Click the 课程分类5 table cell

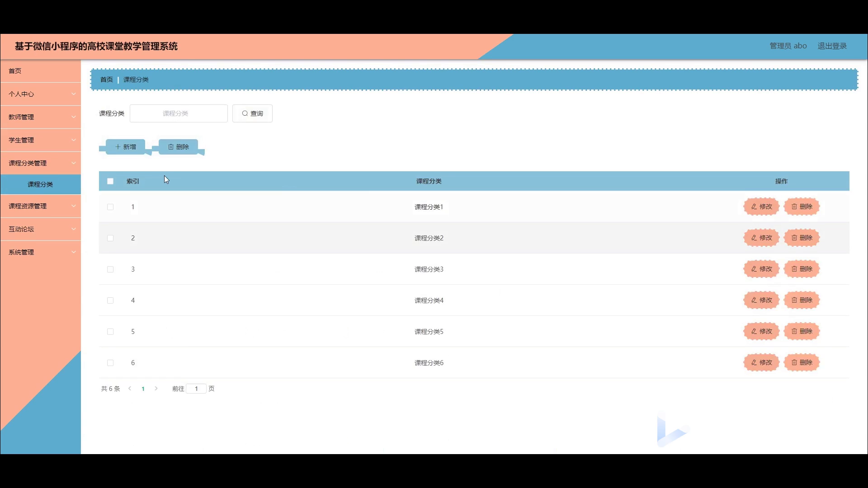coord(429,332)
